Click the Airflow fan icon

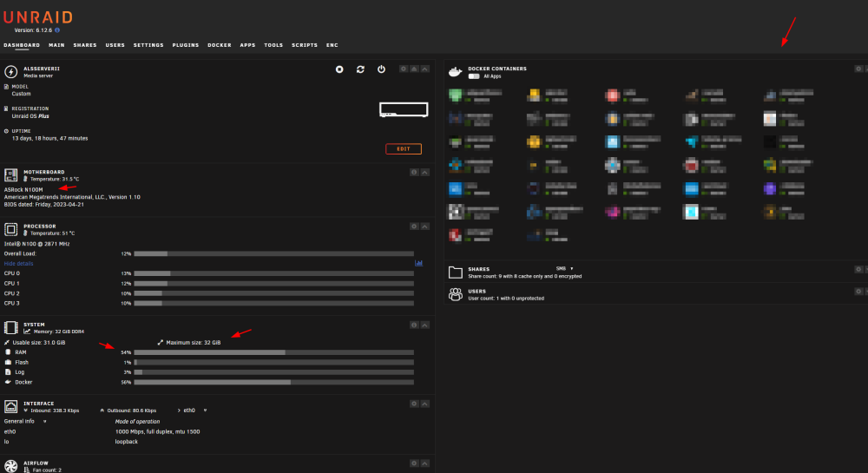tap(10, 466)
